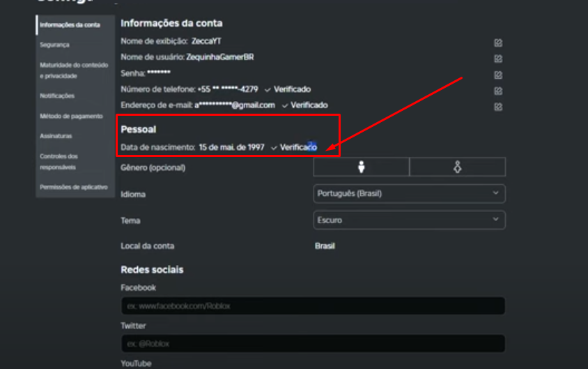This screenshot has height=369, width=588.
Task: Open Informações da conta sidebar tab
Action: (x=70, y=25)
